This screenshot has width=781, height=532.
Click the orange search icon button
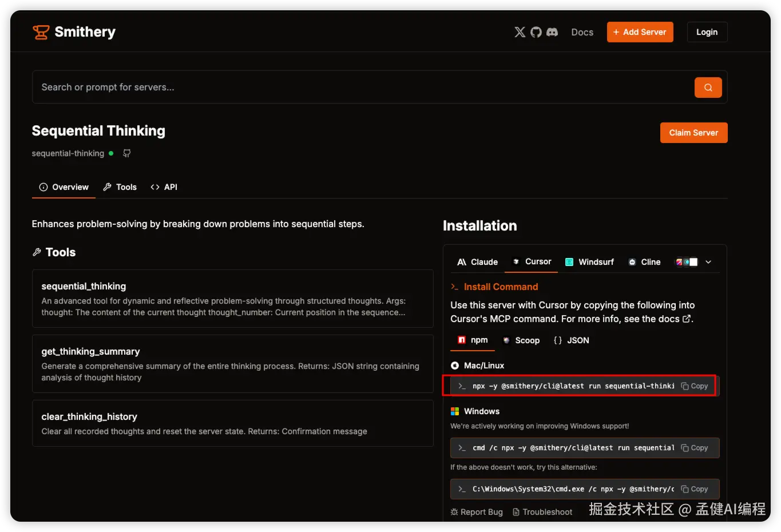pyautogui.click(x=708, y=88)
